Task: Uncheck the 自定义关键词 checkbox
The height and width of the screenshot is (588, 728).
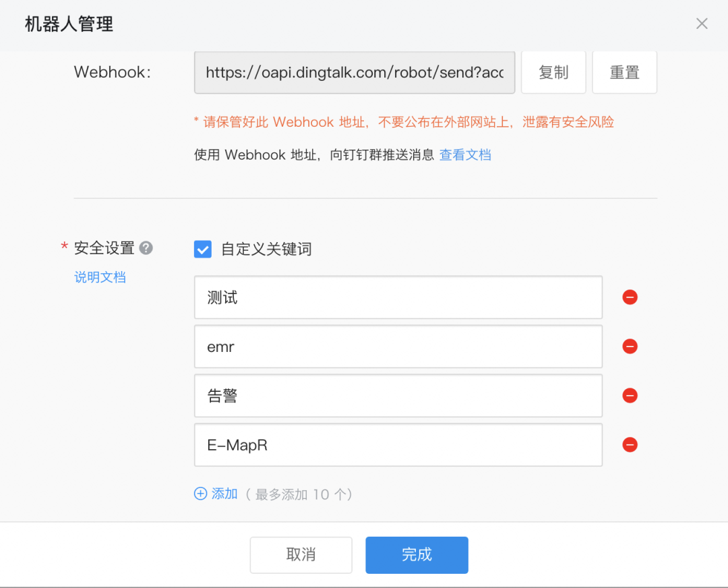Action: tap(203, 249)
